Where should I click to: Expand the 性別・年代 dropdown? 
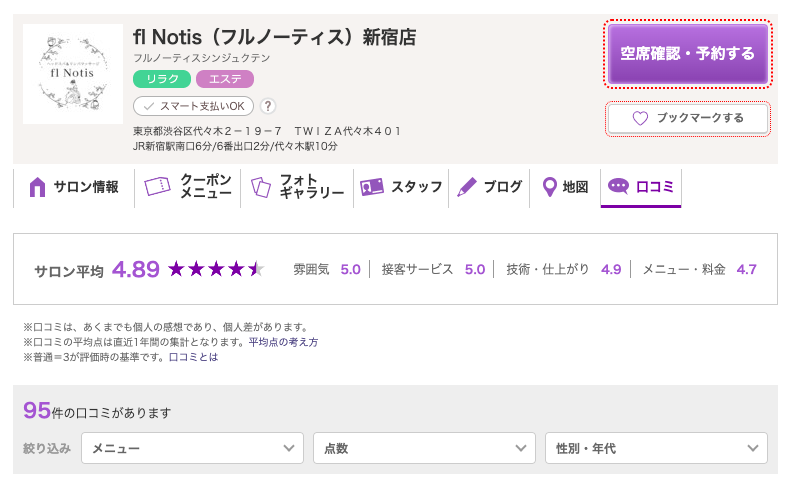656,448
